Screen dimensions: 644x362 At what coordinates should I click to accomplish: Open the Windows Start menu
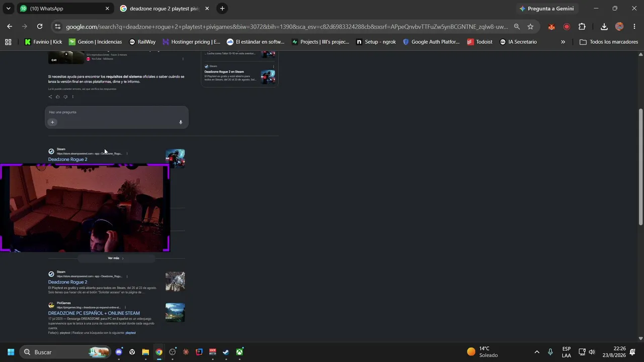coord(10,352)
